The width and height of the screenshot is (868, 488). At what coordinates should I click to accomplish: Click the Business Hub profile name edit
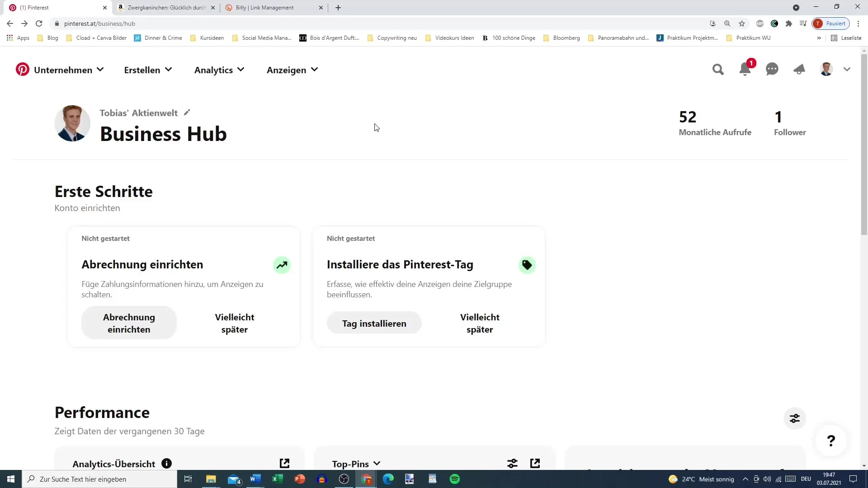click(x=188, y=113)
